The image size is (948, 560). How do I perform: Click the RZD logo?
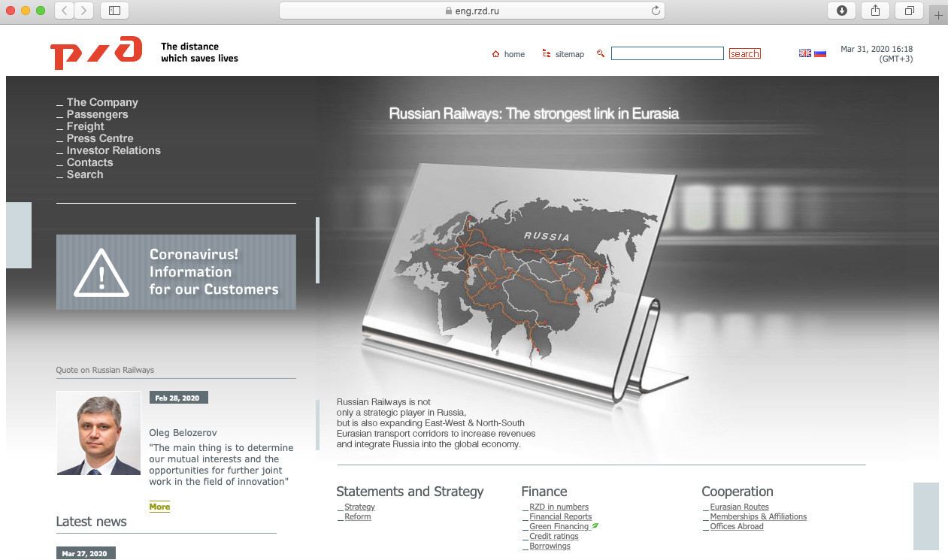click(x=96, y=53)
